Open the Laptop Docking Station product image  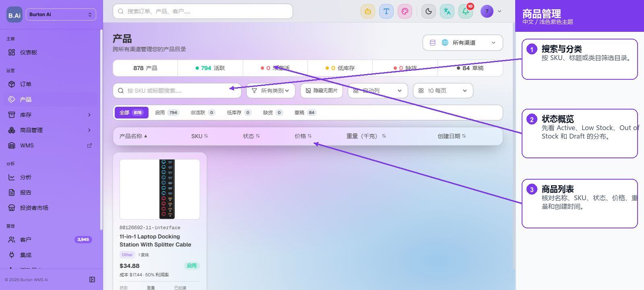(160, 189)
